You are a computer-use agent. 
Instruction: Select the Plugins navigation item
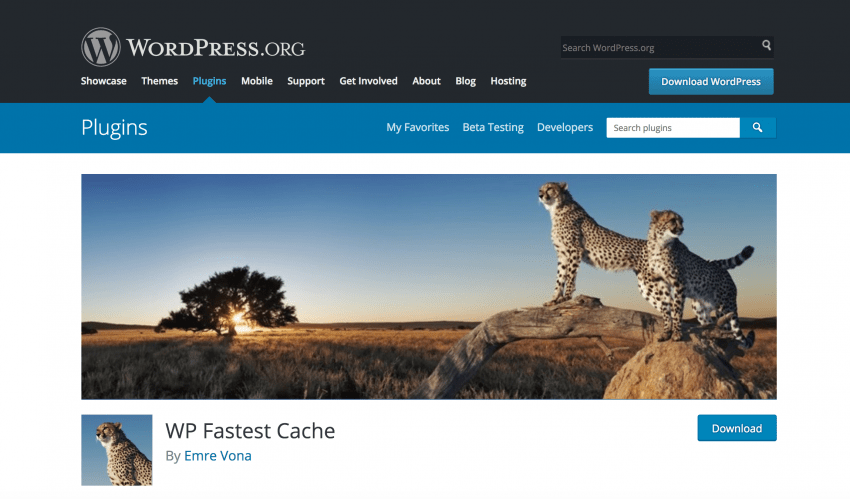[209, 81]
